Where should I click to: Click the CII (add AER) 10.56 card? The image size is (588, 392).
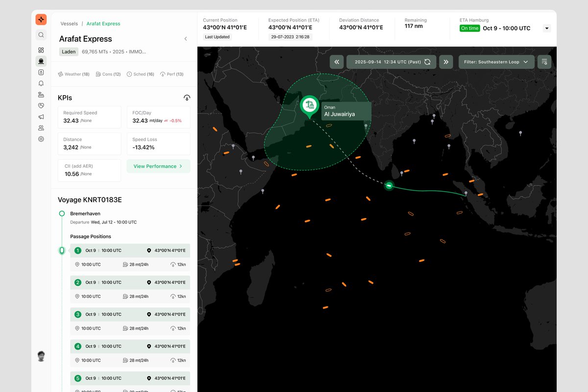point(89,171)
